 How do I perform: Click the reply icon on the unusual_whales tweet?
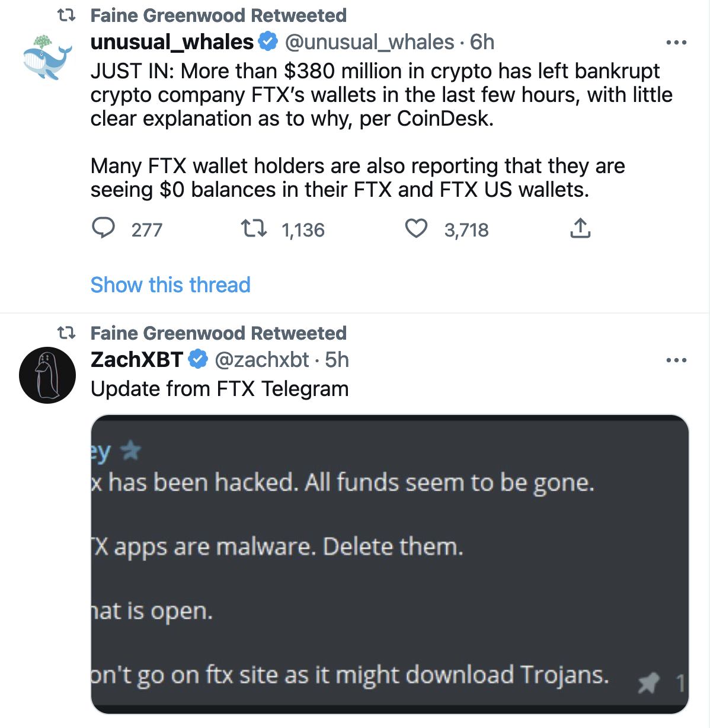coord(104,228)
